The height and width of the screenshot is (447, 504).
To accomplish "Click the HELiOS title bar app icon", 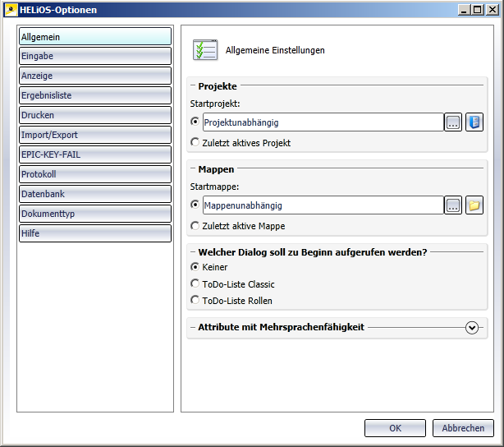I will pos(11,10).
